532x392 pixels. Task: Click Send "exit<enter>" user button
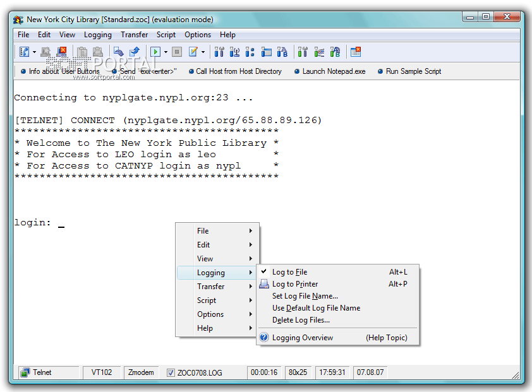coord(145,71)
